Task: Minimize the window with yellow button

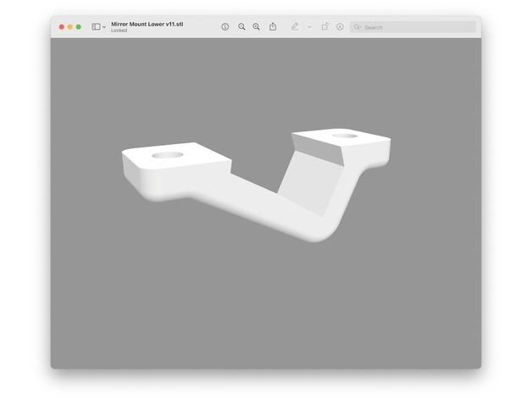Action: pyautogui.click(x=69, y=27)
